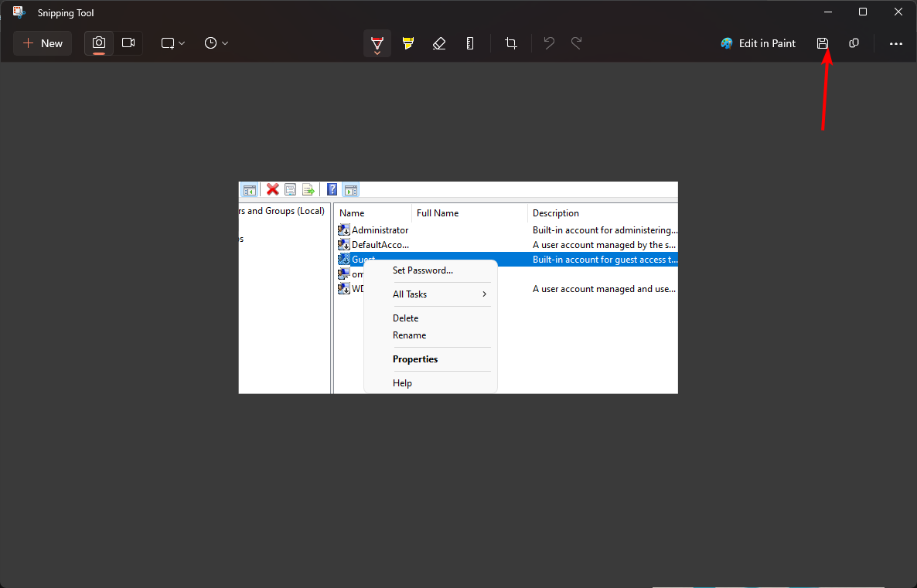Save the annotated snip
Image resolution: width=917 pixels, height=588 pixels.
[x=822, y=43]
